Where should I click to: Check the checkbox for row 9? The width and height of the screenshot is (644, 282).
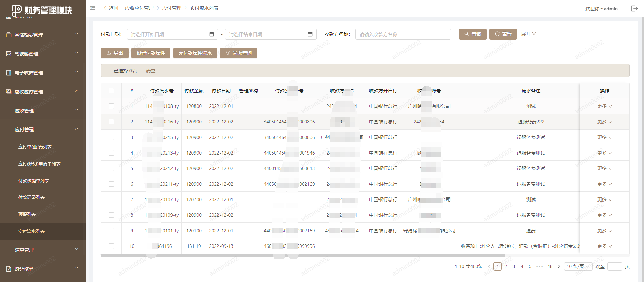click(x=111, y=231)
